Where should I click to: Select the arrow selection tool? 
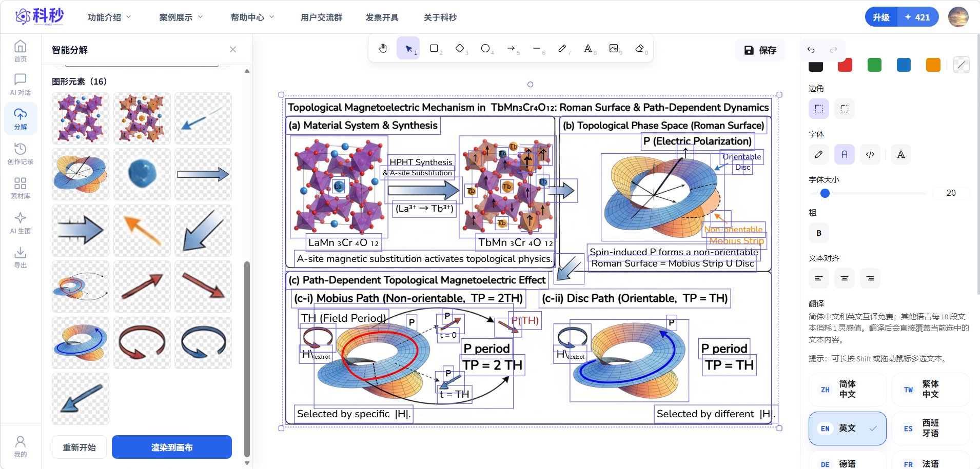coord(408,49)
